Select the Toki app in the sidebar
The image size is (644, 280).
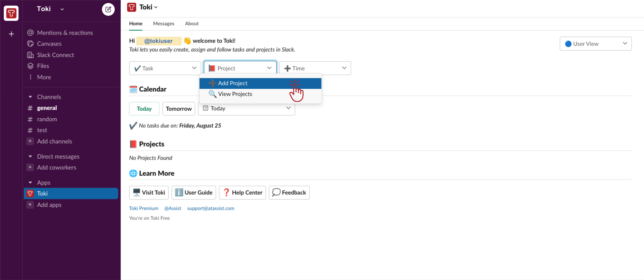point(71,193)
